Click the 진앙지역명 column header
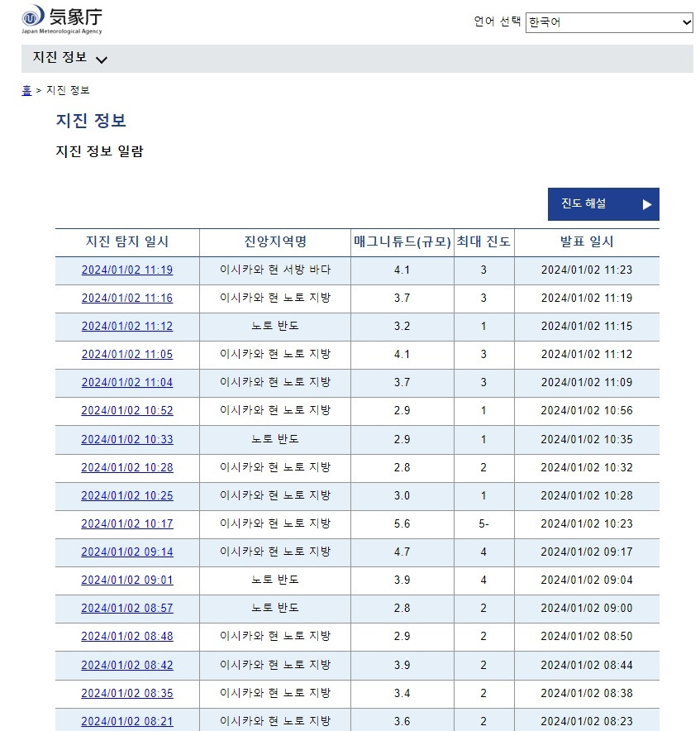This screenshot has width=700, height=731. point(274,241)
